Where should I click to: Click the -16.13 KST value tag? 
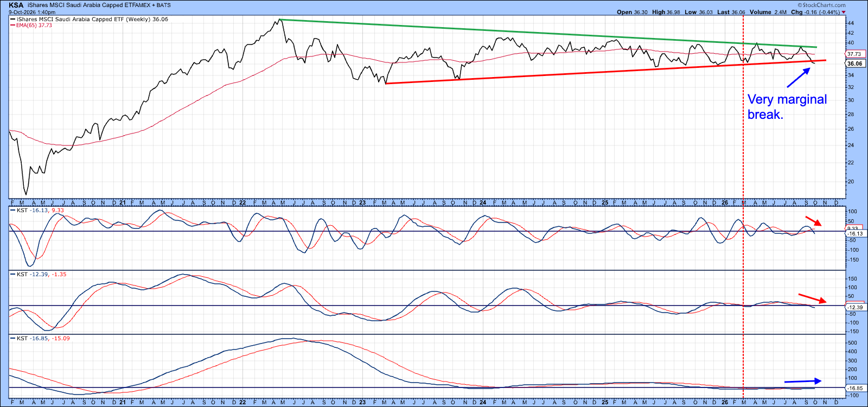(856, 233)
